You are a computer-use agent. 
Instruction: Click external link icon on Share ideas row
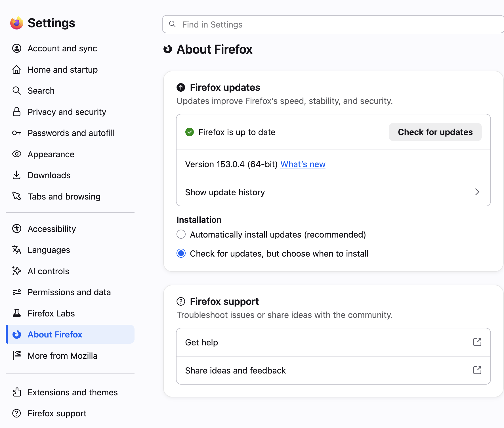pyautogui.click(x=477, y=370)
